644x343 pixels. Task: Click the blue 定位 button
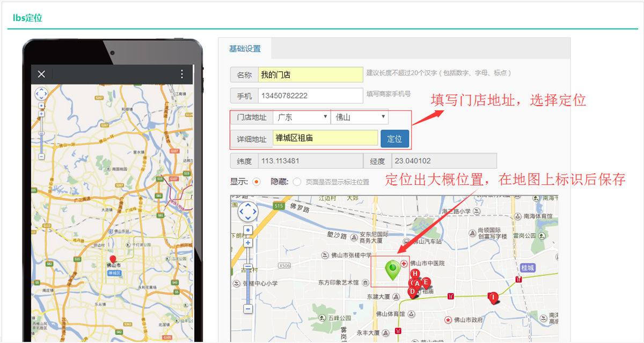(x=394, y=138)
